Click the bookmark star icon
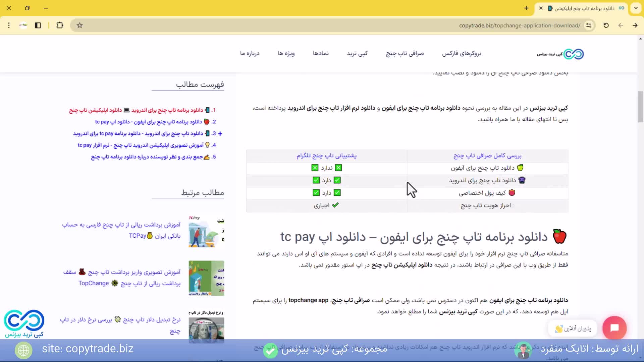This screenshot has width=644, height=362. 79,25
